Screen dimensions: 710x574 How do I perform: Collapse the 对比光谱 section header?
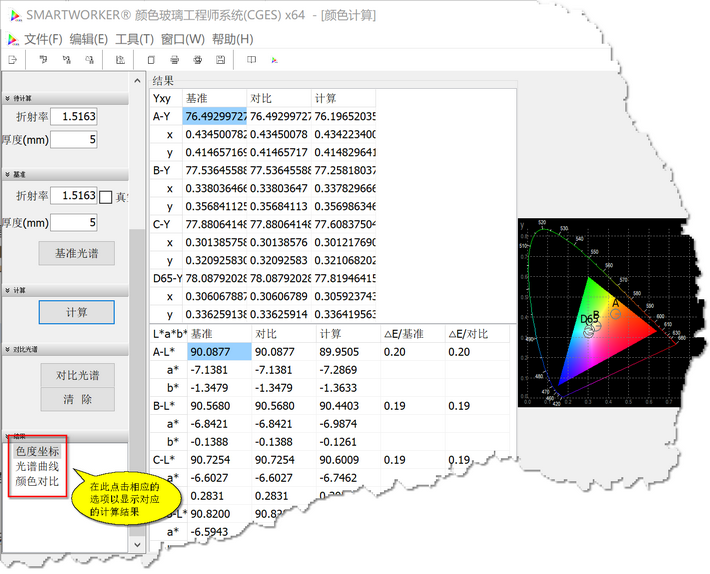[x=8, y=349]
